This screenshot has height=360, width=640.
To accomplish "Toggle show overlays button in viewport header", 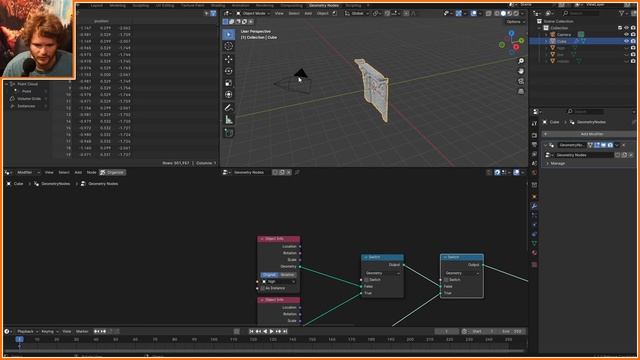I will (473, 13).
